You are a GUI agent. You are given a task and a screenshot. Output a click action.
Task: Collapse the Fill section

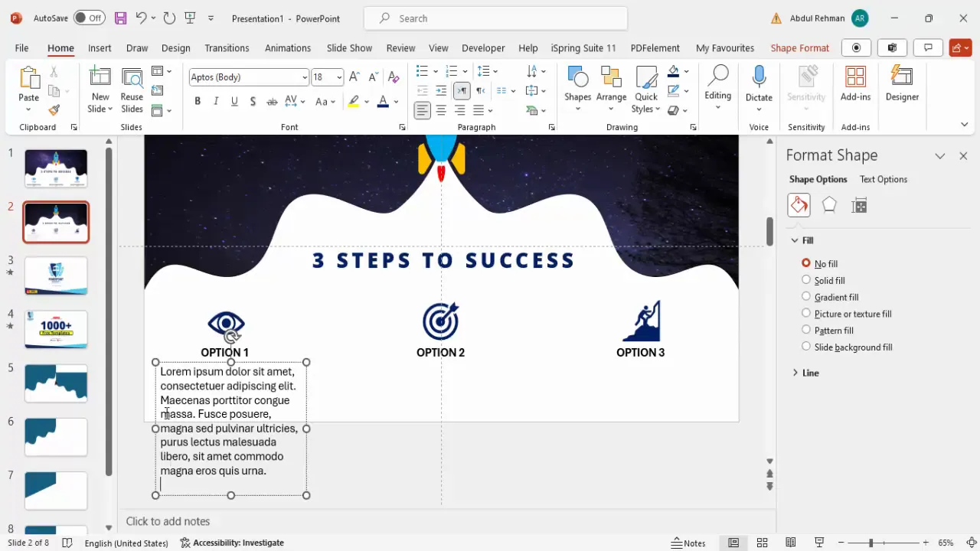(x=802, y=240)
